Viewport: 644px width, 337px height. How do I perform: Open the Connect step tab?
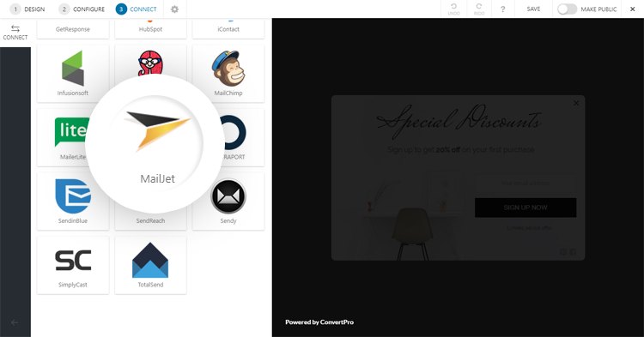[x=136, y=9]
